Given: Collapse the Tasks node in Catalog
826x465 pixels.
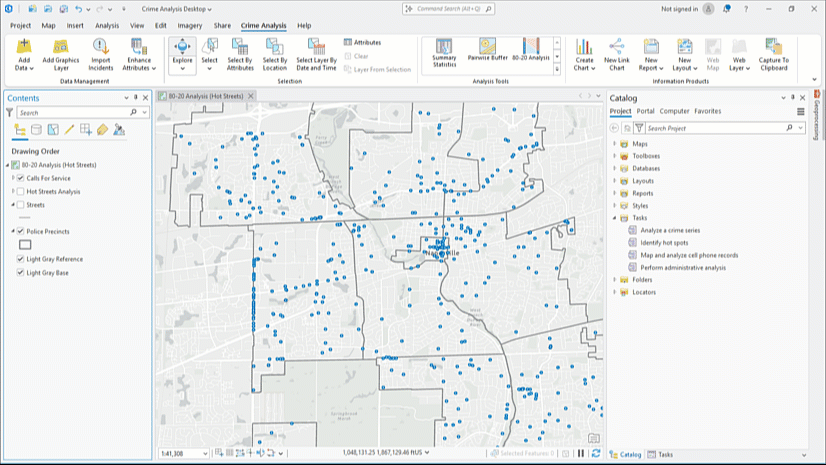Looking at the screenshot, I should (x=614, y=218).
